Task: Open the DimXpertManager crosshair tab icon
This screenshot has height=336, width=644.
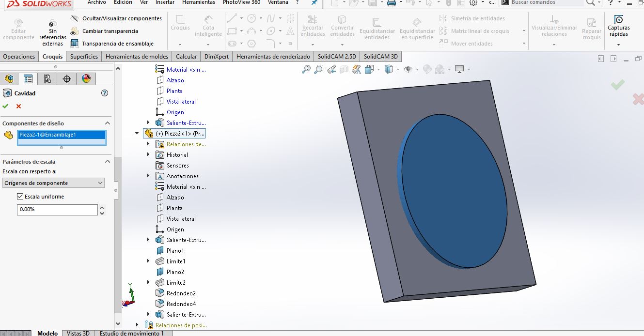Action: click(x=67, y=79)
